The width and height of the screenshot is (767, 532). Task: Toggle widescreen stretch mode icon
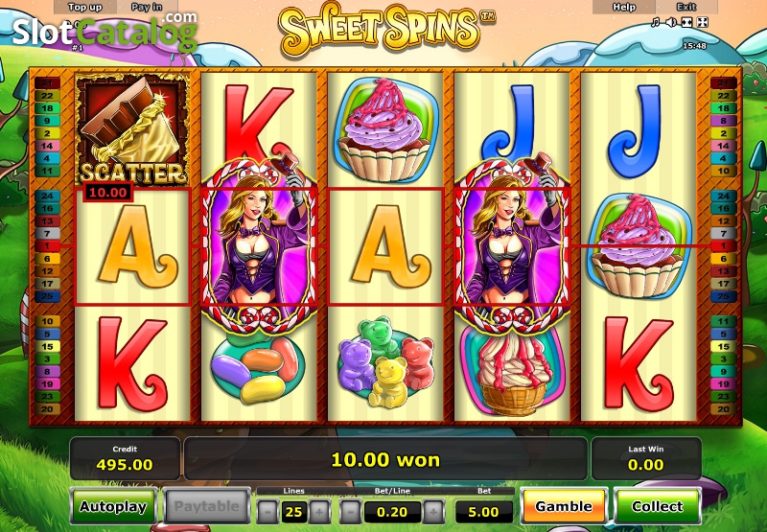[686, 22]
